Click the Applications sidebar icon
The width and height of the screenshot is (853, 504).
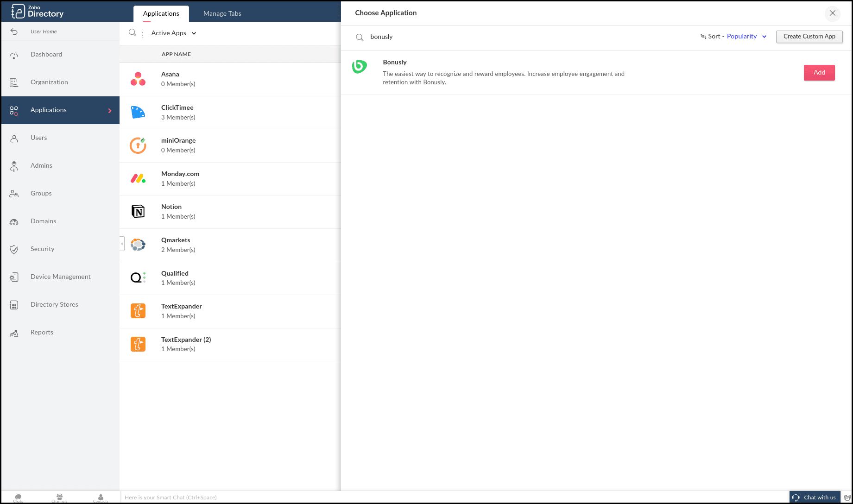tap(14, 110)
